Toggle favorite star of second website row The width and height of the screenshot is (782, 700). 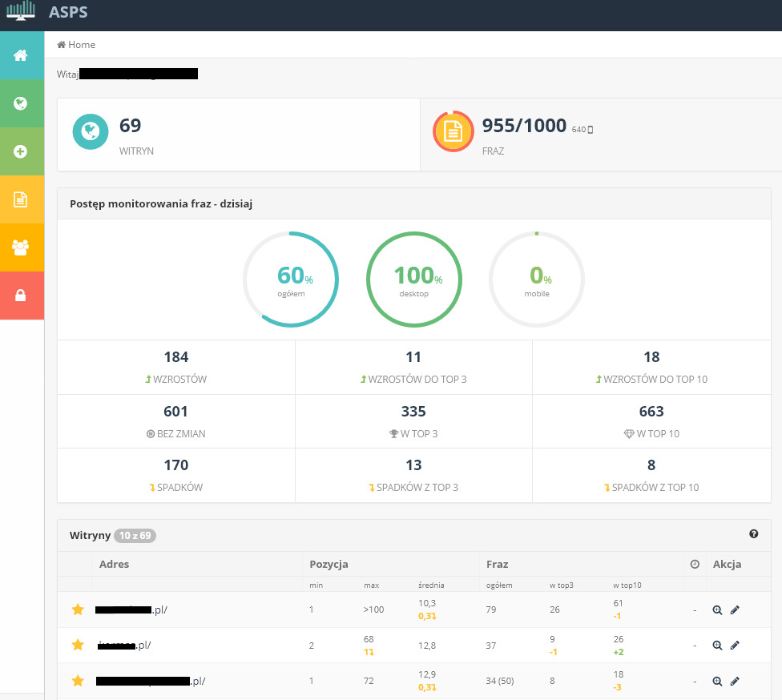click(x=78, y=645)
